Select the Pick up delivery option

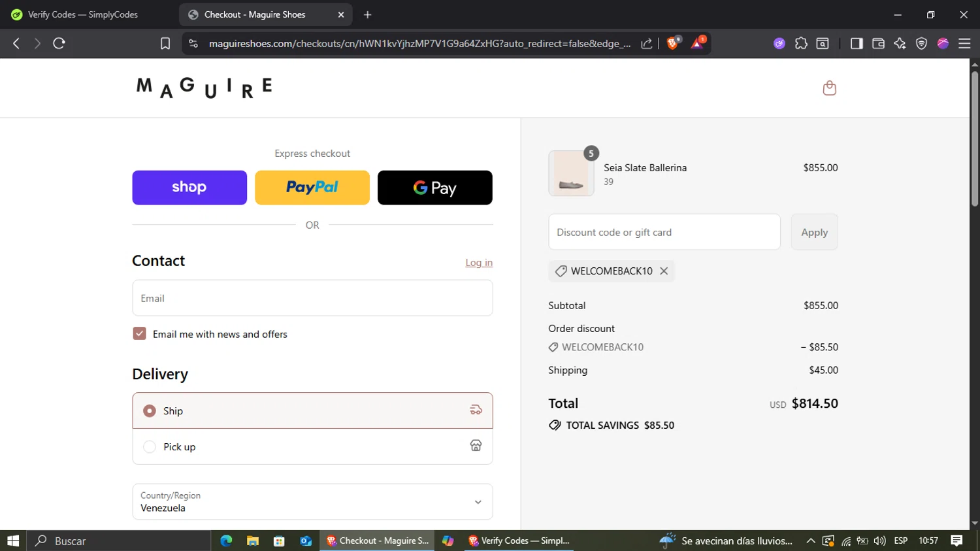click(x=312, y=446)
